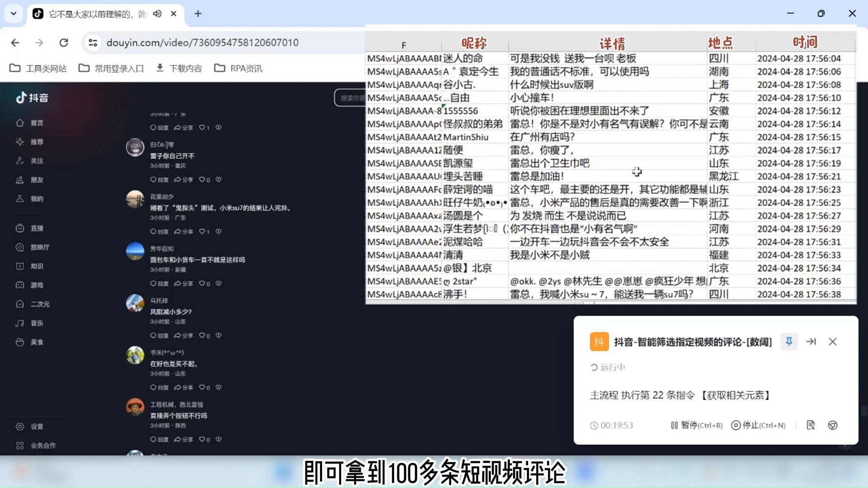Open the 常用登录入口 bookmark folder
Viewport: 868px width, 488px height.
coord(111,68)
